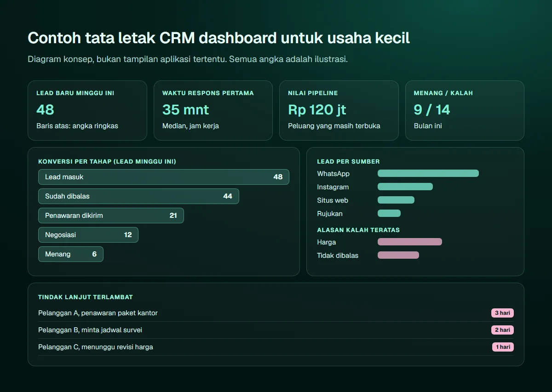Screen dimensions: 552x392
Task: Click the 'Rp 120 jt' value
Action: [317, 109]
